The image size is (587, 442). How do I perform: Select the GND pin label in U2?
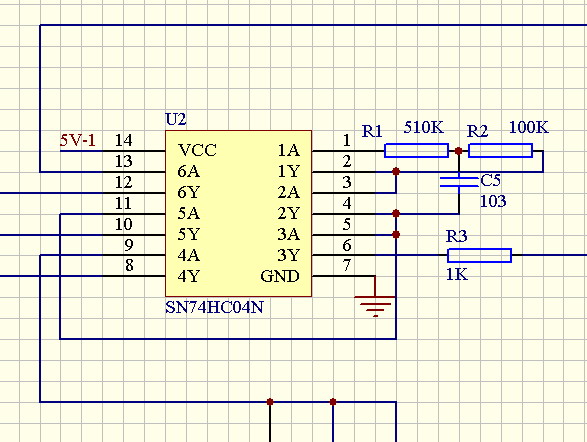280,276
